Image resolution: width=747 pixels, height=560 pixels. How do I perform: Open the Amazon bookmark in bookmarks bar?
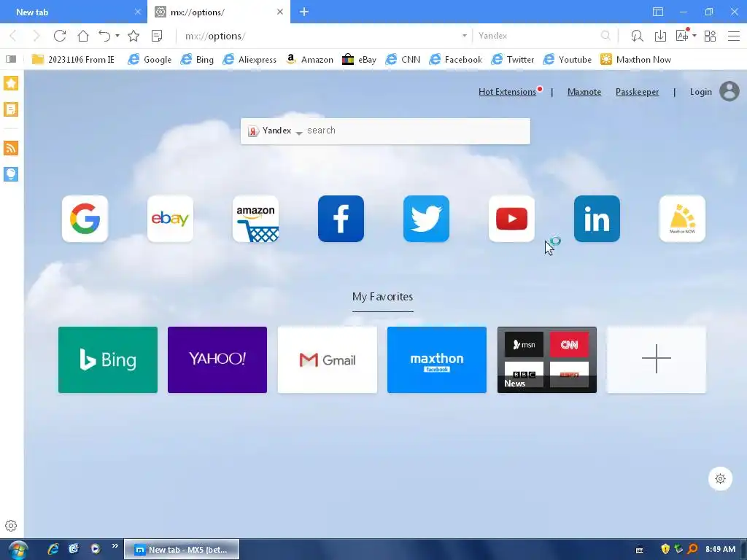tap(309, 60)
